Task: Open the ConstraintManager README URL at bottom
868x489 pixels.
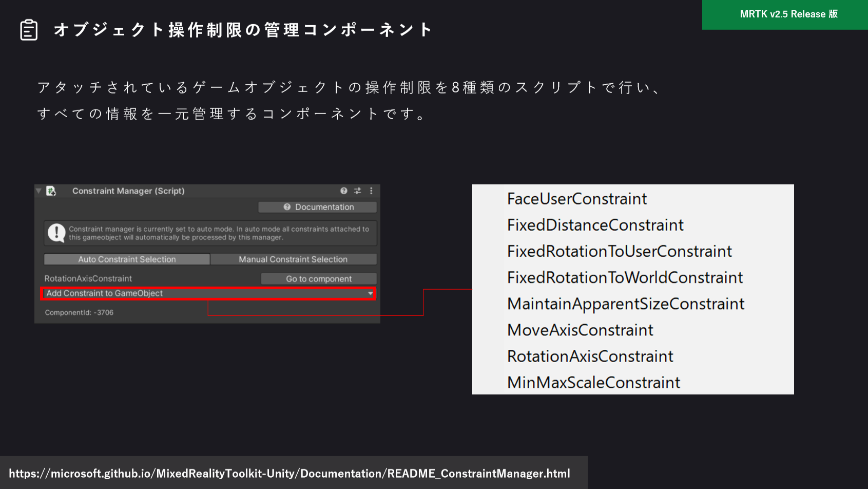Action: 290,473
